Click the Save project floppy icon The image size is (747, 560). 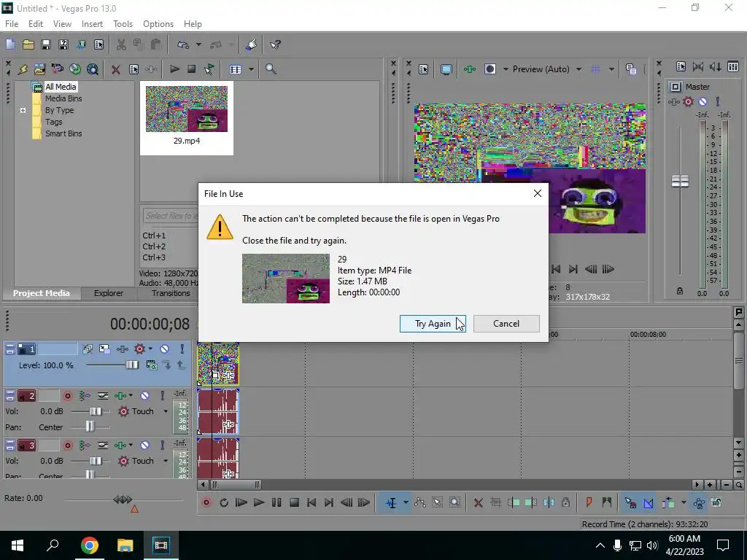46,44
